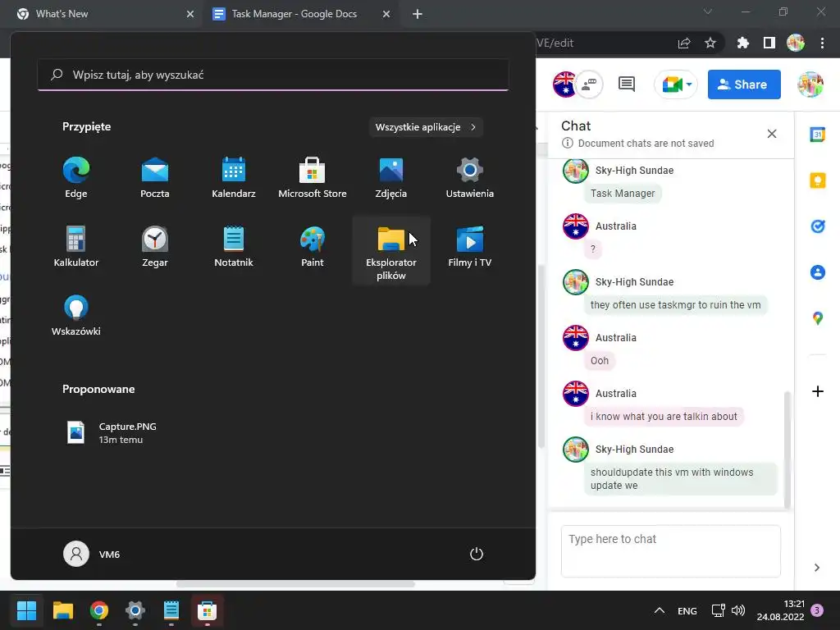Open Eksplorator plików from pinned apps
Image resolution: width=840 pixels, height=630 pixels.
pos(391,251)
